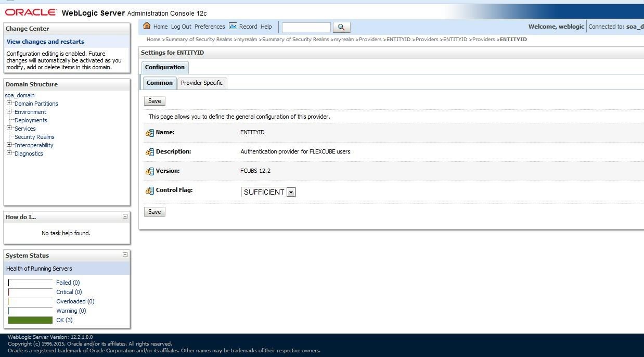
Task: Open Services link in tree
Action: [x=25, y=129]
